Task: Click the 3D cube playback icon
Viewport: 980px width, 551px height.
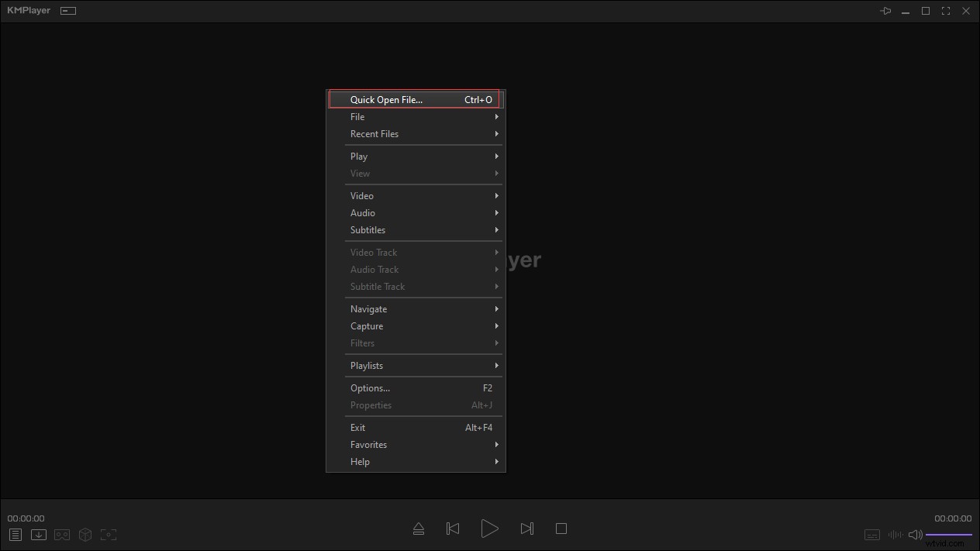Action: [x=85, y=535]
